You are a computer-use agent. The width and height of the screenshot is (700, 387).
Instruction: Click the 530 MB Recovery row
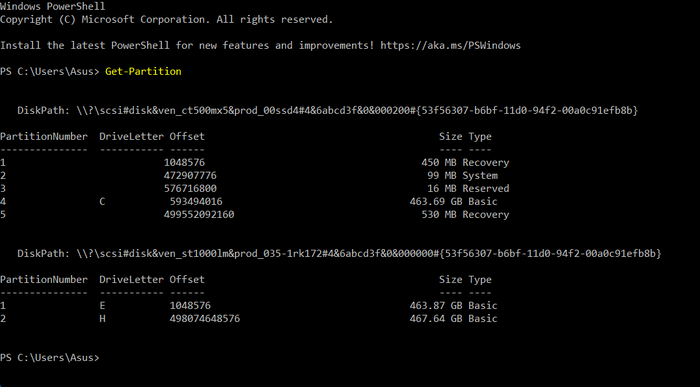(254, 215)
